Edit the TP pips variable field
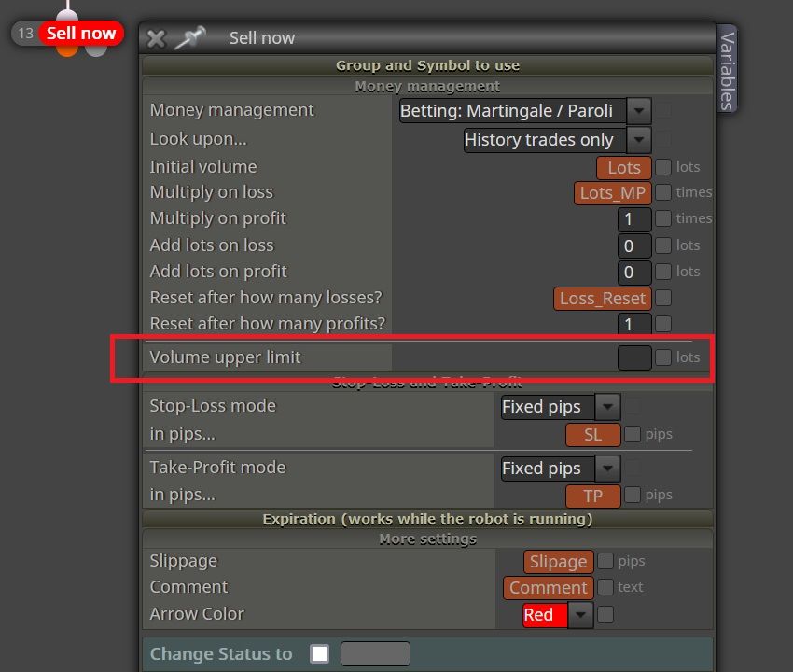793x672 pixels. (592, 496)
